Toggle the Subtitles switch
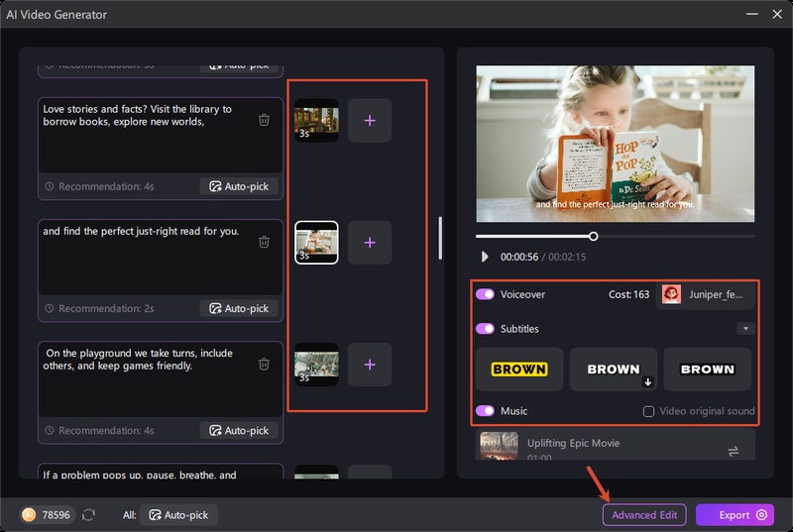Image resolution: width=793 pixels, height=532 pixels. coord(485,328)
